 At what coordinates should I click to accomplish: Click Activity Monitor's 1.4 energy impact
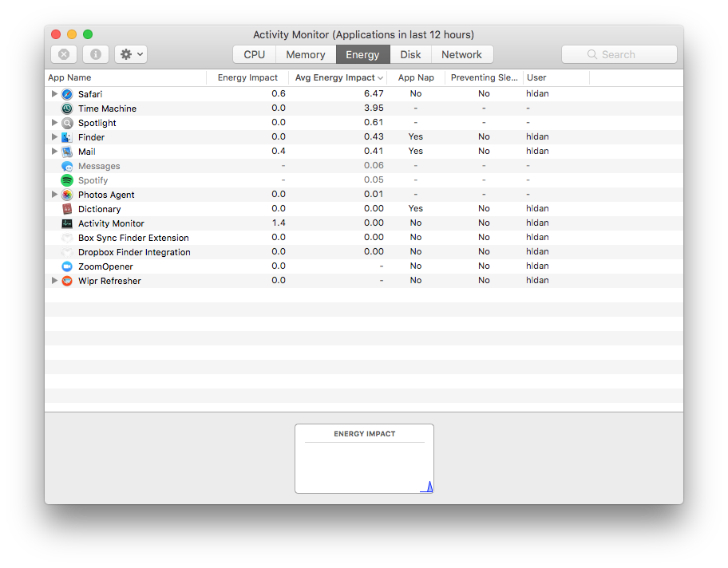[x=279, y=223]
